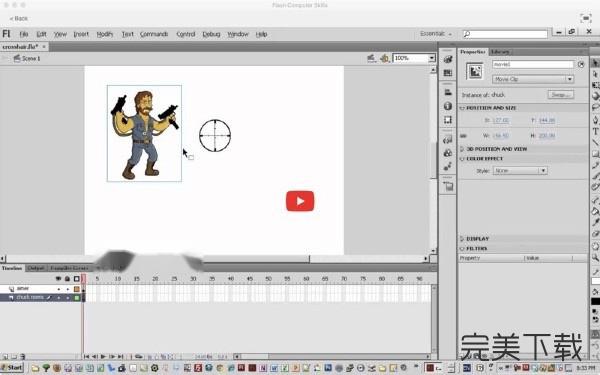Image resolution: width=600 pixels, height=375 pixels.
Task: Open the Info panel icon
Action: pos(448,106)
